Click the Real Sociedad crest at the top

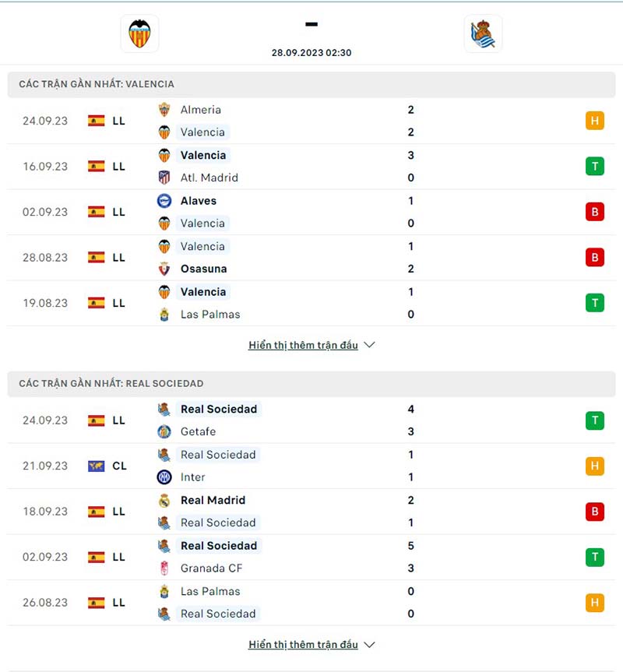[x=484, y=33]
